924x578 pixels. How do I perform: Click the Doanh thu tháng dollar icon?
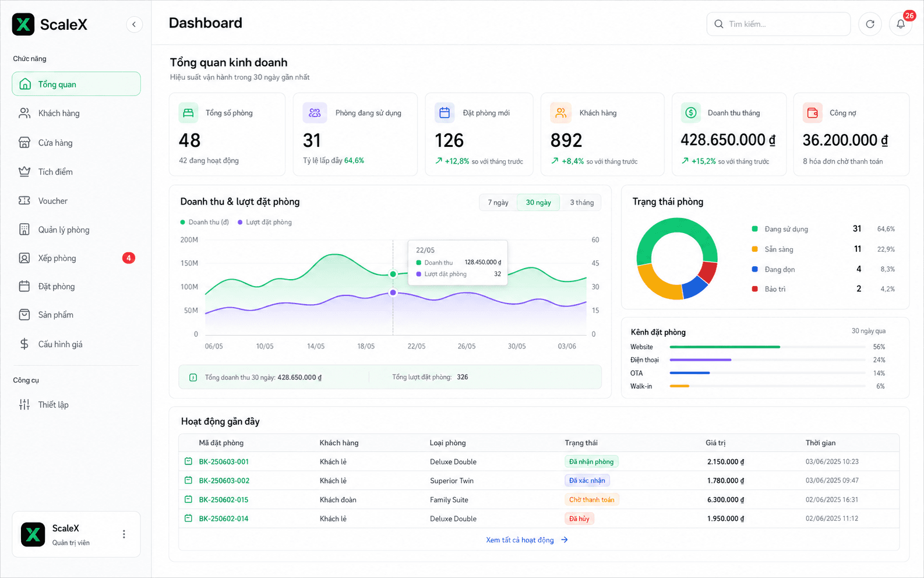click(691, 113)
